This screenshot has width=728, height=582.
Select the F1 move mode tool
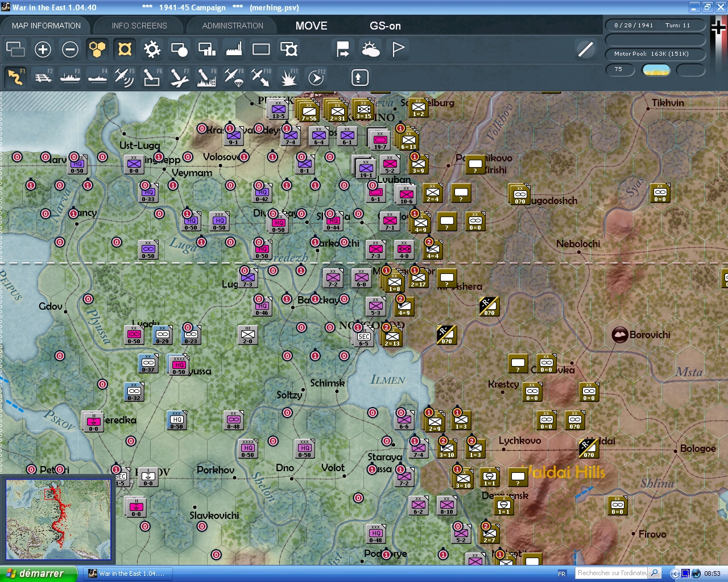pos(15,77)
